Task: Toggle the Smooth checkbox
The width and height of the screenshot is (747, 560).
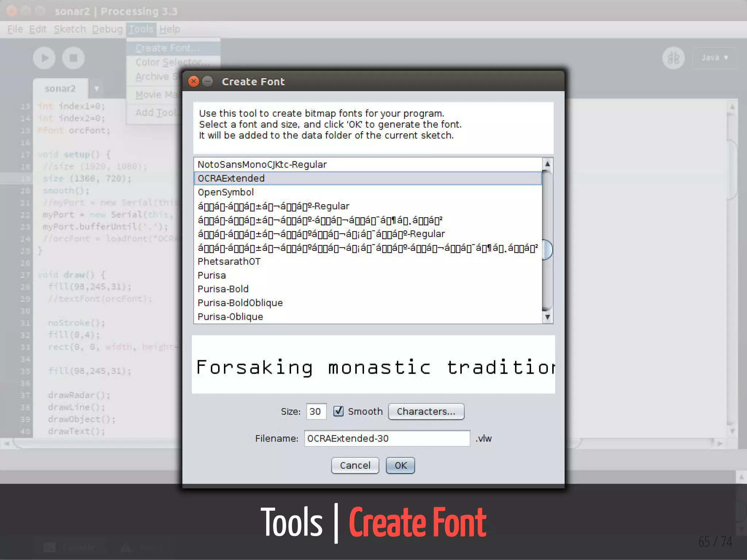Action: tap(338, 411)
